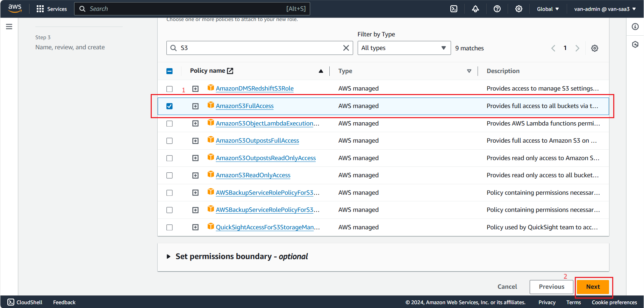Click the Description column header

[503, 71]
